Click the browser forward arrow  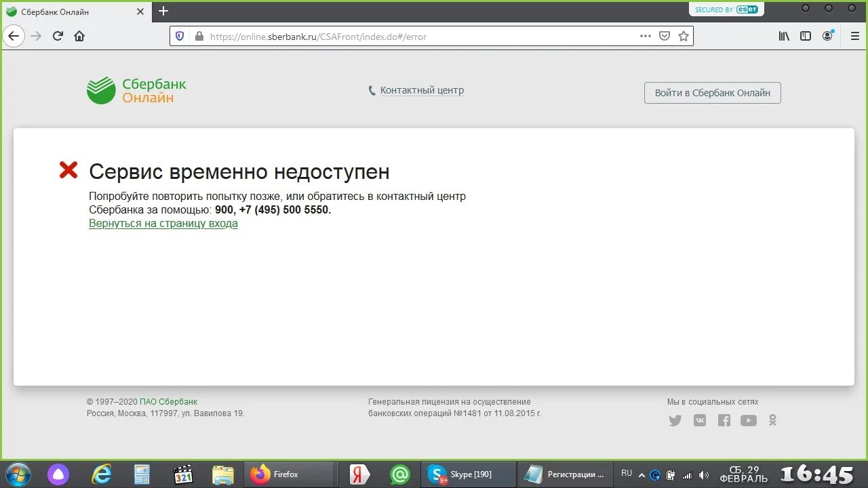[x=36, y=36]
